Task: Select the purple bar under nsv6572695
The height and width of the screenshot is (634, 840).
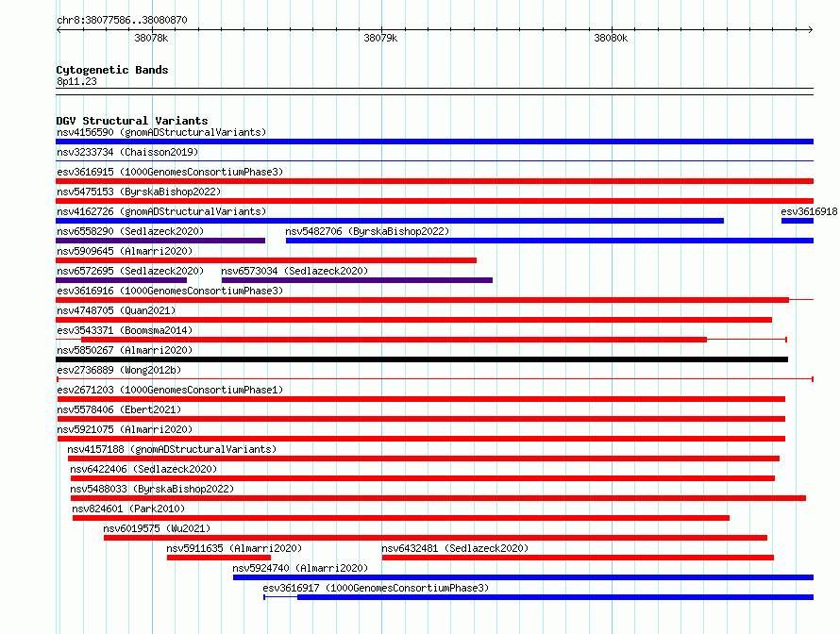Action: point(122,280)
